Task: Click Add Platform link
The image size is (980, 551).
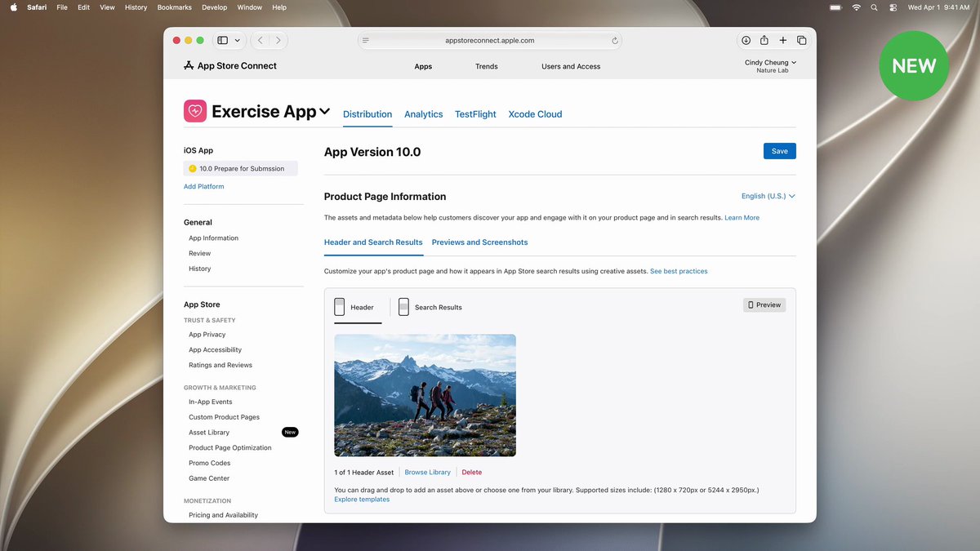Action: pos(204,186)
